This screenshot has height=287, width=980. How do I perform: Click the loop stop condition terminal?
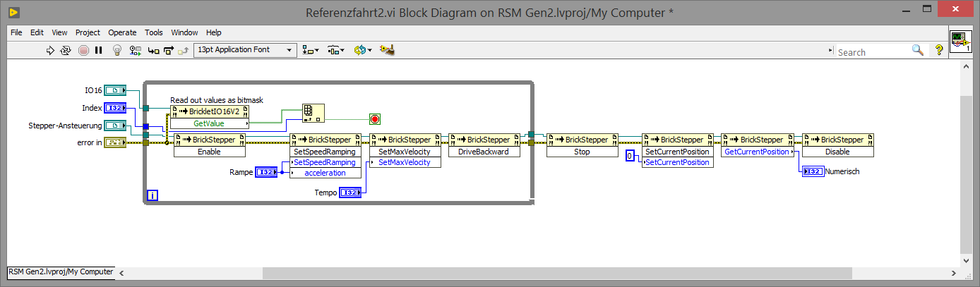[x=375, y=119]
